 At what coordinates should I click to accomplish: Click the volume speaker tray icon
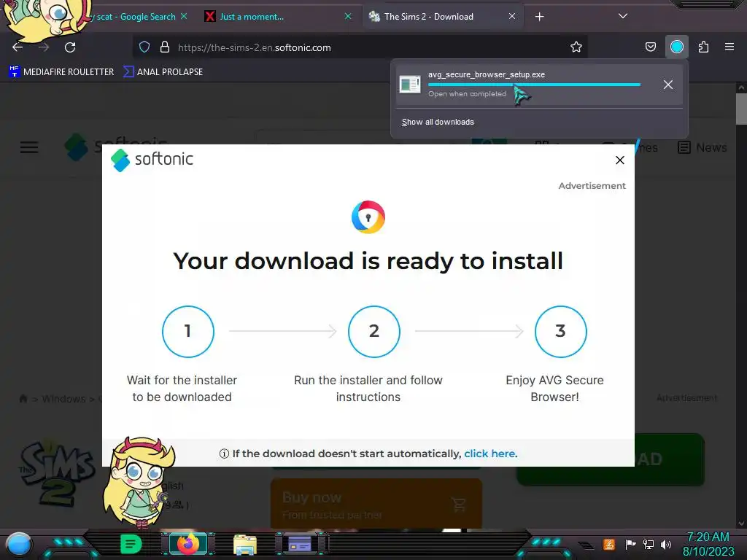(665, 544)
